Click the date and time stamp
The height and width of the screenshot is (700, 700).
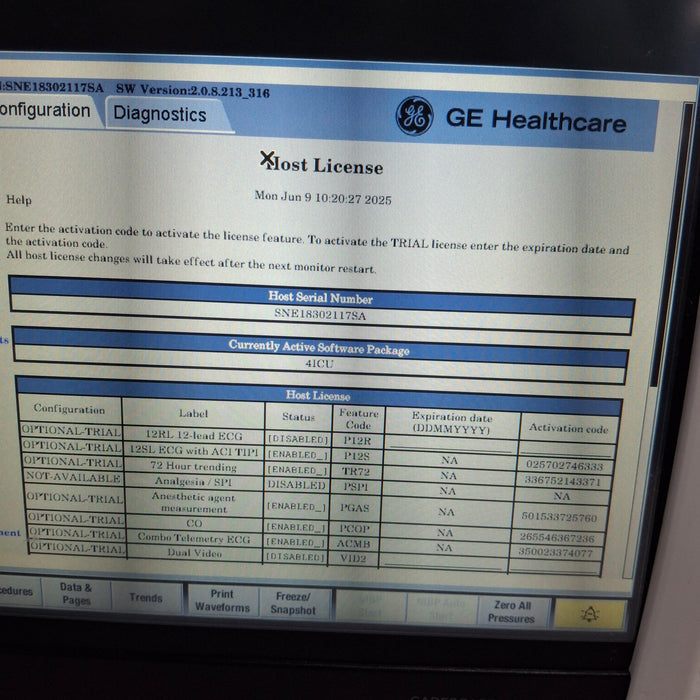click(323, 197)
